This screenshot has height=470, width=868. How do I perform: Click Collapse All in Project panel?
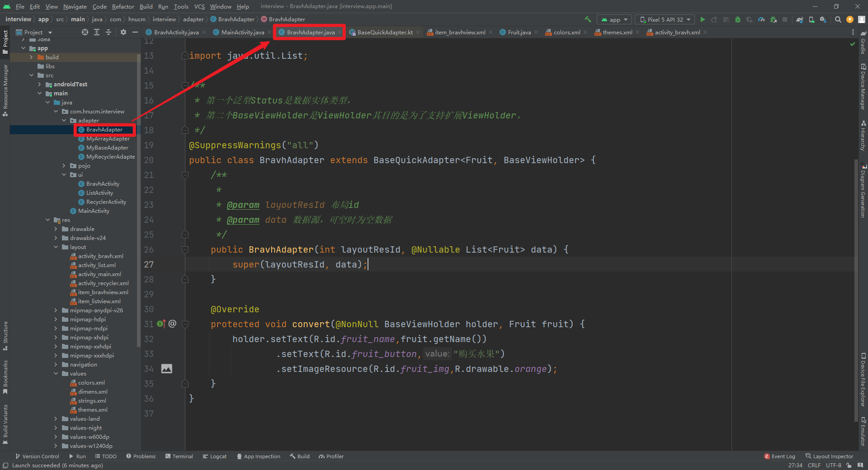click(x=108, y=32)
